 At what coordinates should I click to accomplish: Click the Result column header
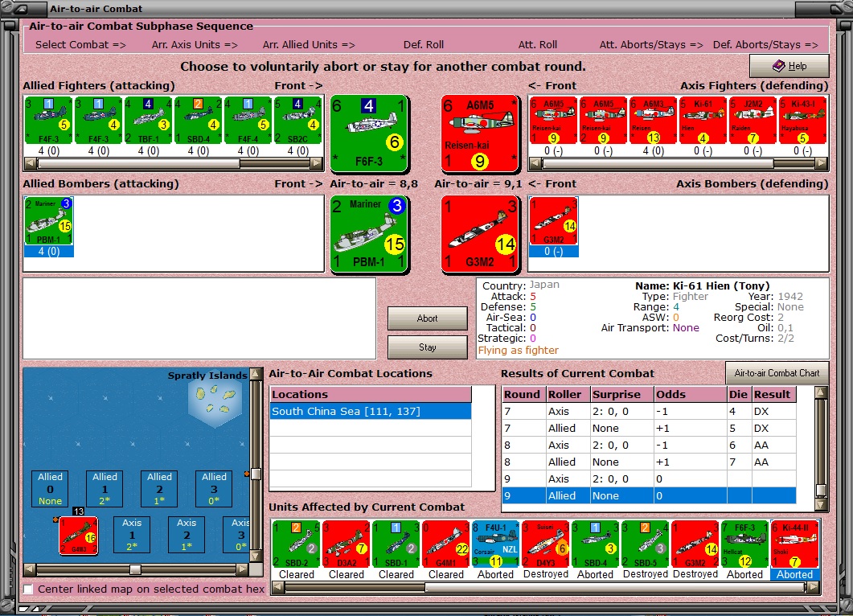pos(774,395)
